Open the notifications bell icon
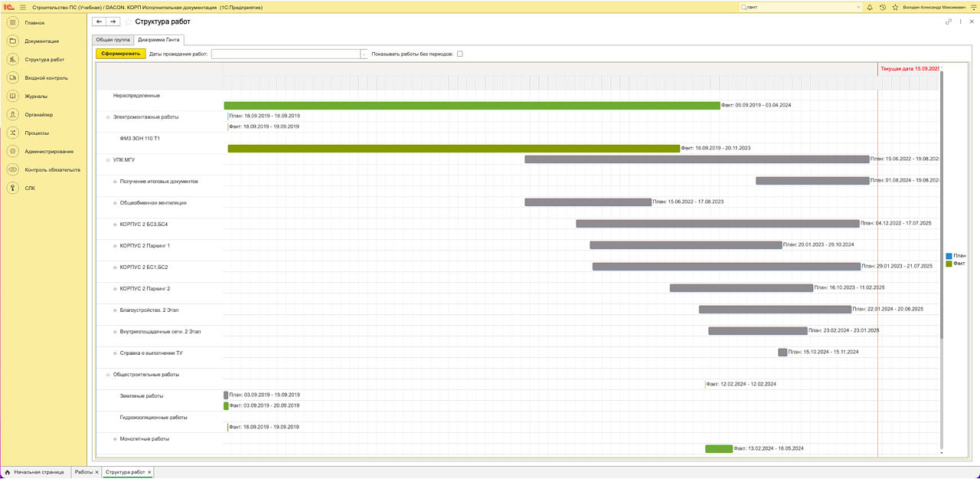 (870, 8)
